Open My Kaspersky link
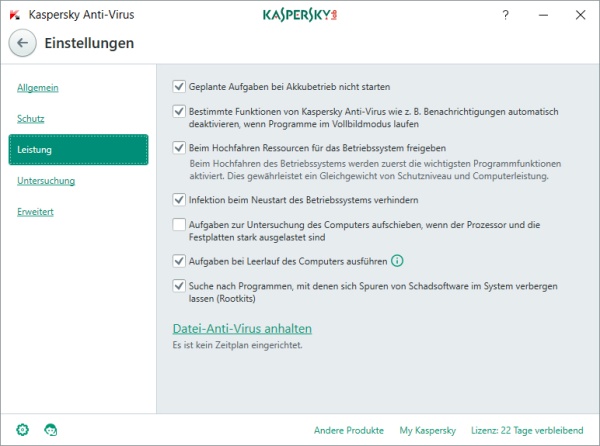This screenshot has width=600, height=446. point(428,430)
